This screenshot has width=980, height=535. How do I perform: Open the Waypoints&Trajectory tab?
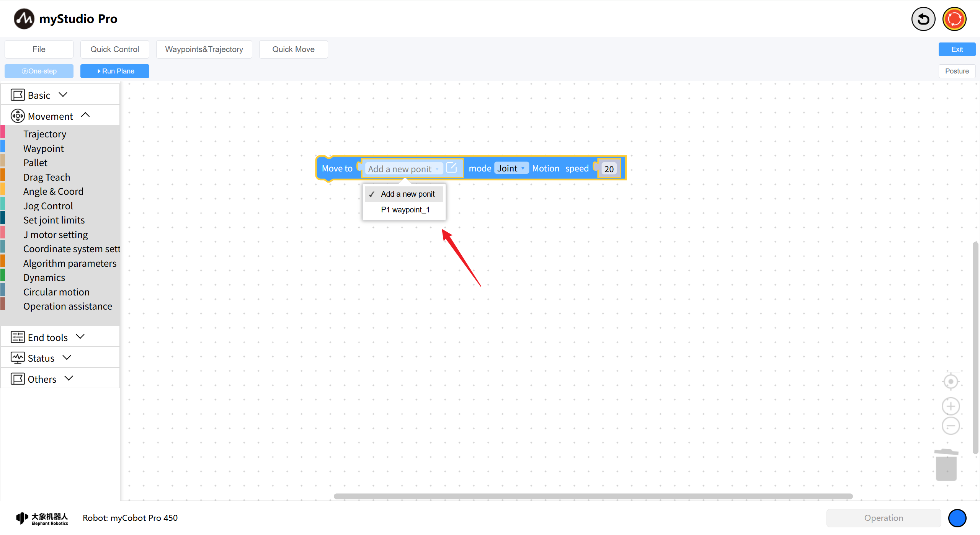[204, 49]
